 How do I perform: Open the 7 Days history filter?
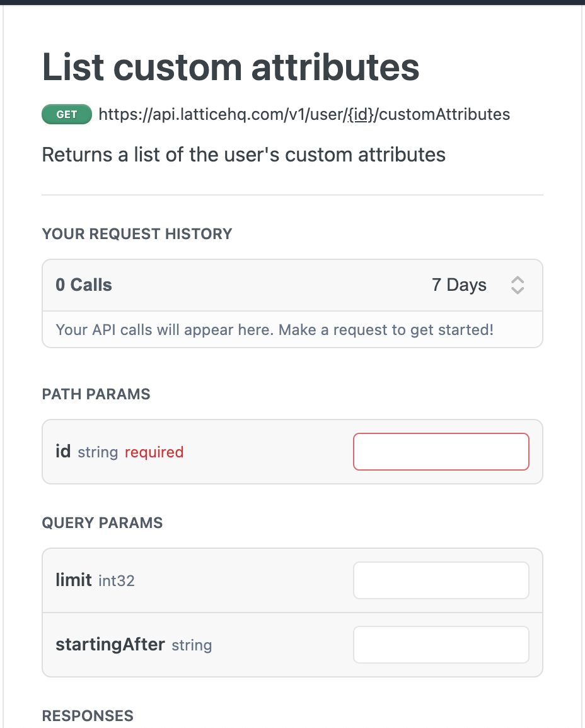coord(460,285)
